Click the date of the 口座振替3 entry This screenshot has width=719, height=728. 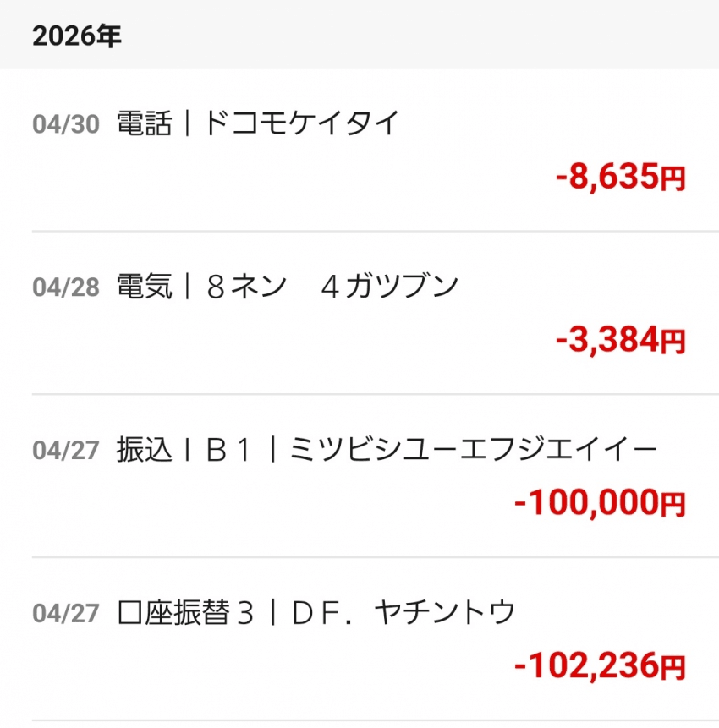pyautogui.click(x=66, y=613)
